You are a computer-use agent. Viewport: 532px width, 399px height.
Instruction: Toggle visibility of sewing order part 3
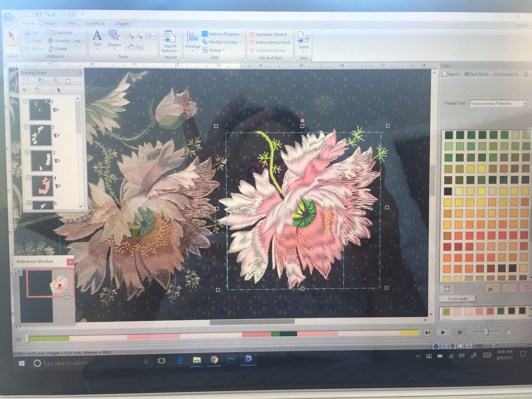57,161
